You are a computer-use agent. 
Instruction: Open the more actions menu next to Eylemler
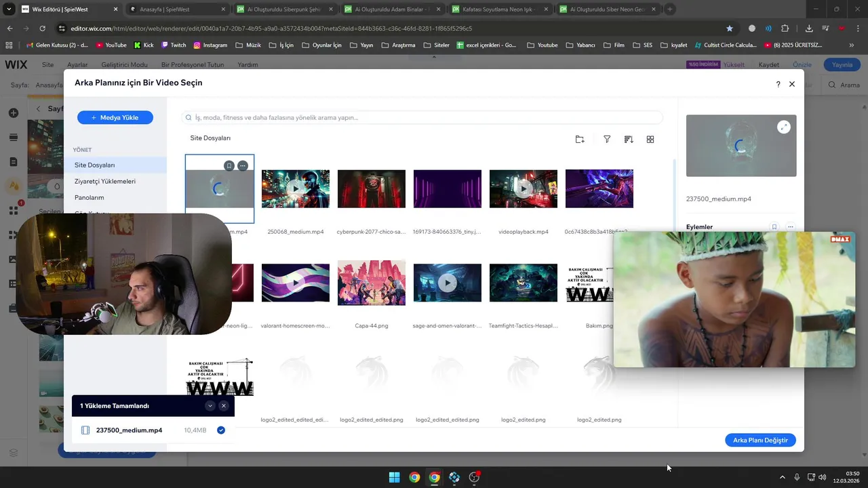coord(790,227)
